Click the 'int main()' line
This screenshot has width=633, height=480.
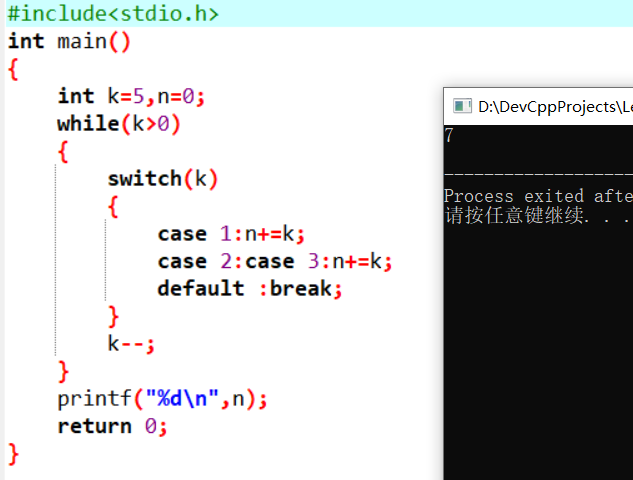point(69,41)
